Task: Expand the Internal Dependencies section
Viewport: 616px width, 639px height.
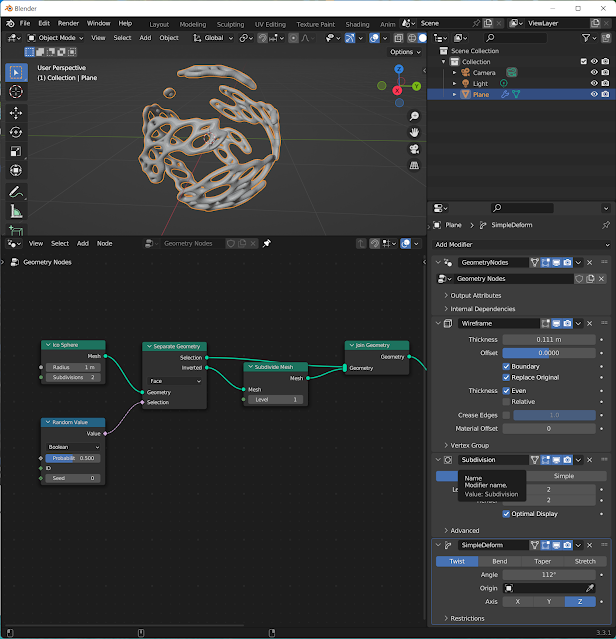Action: [x=480, y=309]
